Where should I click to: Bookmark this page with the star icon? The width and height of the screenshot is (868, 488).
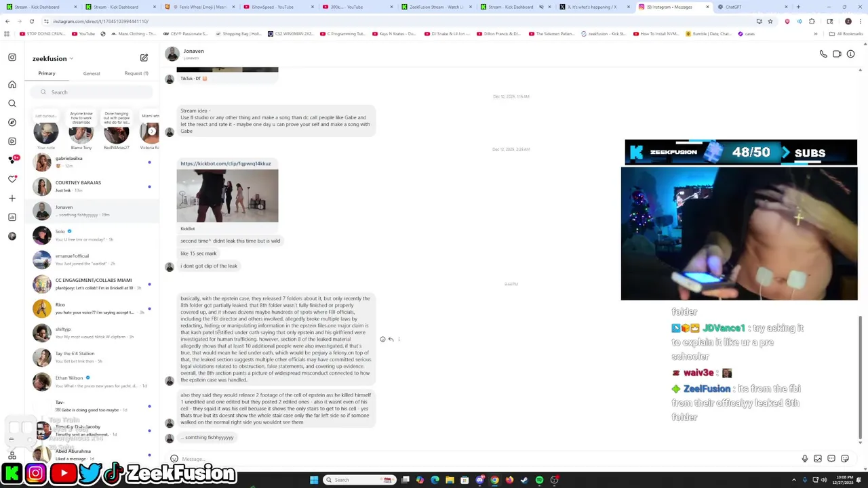(x=770, y=21)
